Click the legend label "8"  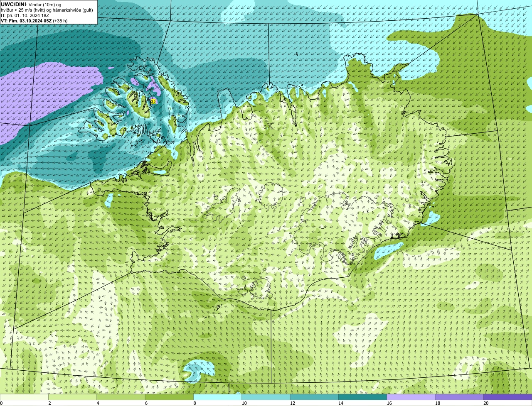tap(195, 403)
